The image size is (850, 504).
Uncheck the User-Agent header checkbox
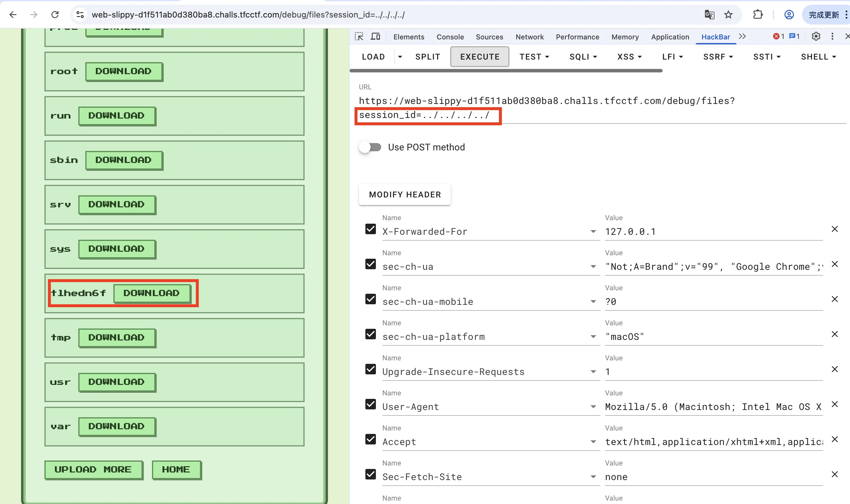click(x=370, y=404)
